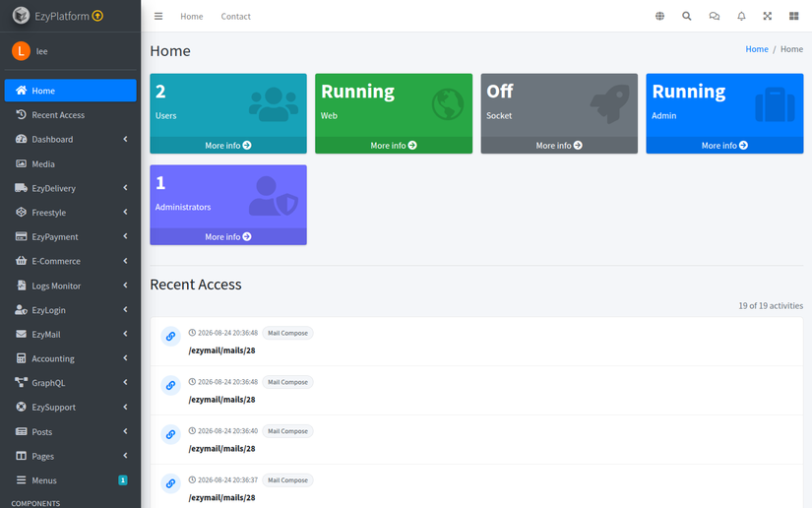The width and height of the screenshot is (812, 508).
Task: Click More info on Web card
Action: point(394,146)
